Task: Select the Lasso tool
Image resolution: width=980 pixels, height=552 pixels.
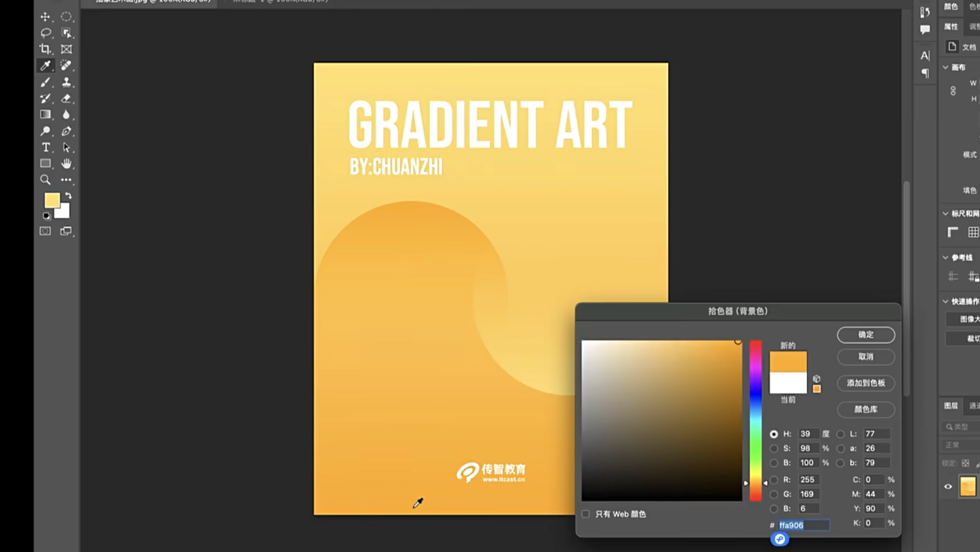Action: click(46, 33)
